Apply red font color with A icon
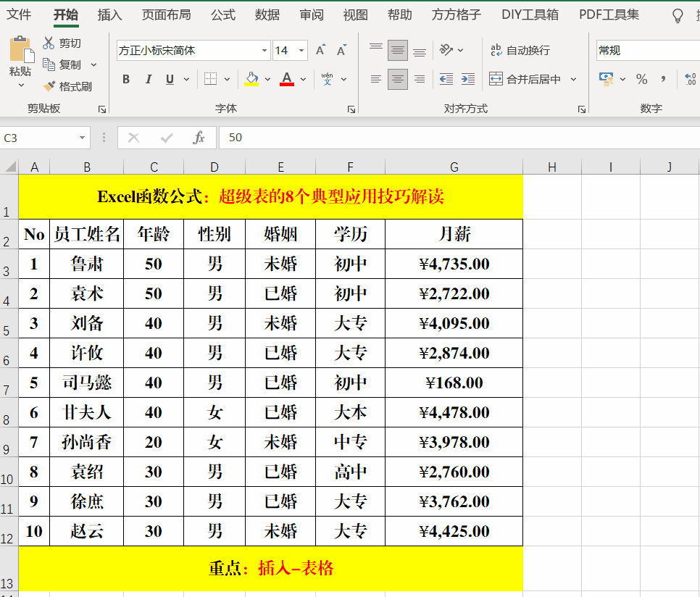The width and height of the screenshot is (700, 597). pyautogui.click(x=287, y=79)
